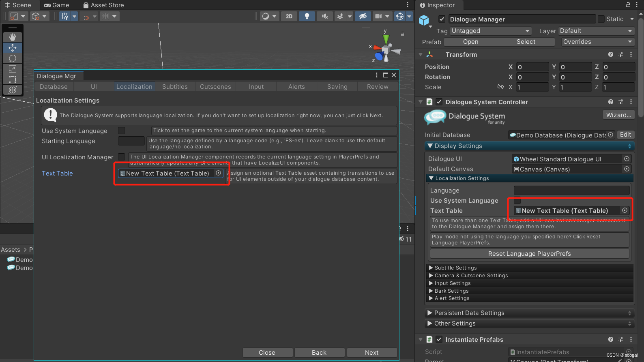The height and width of the screenshot is (362, 644).
Task: Click the Default Canvas object picker circle
Action: 627,169
